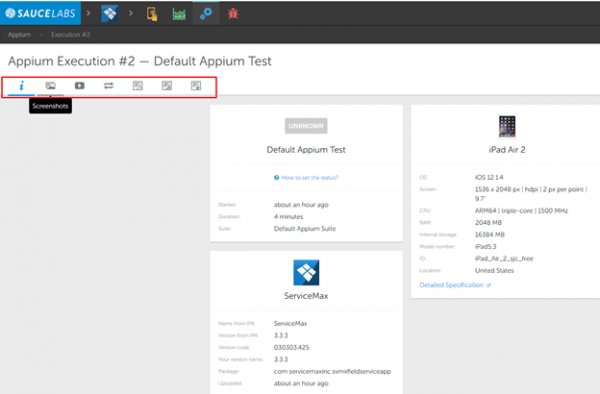The width and height of the screenshot is (600, 394).
Task: Click the iPad Air 2 device thumbnail
Action: [x=507, y=126]
